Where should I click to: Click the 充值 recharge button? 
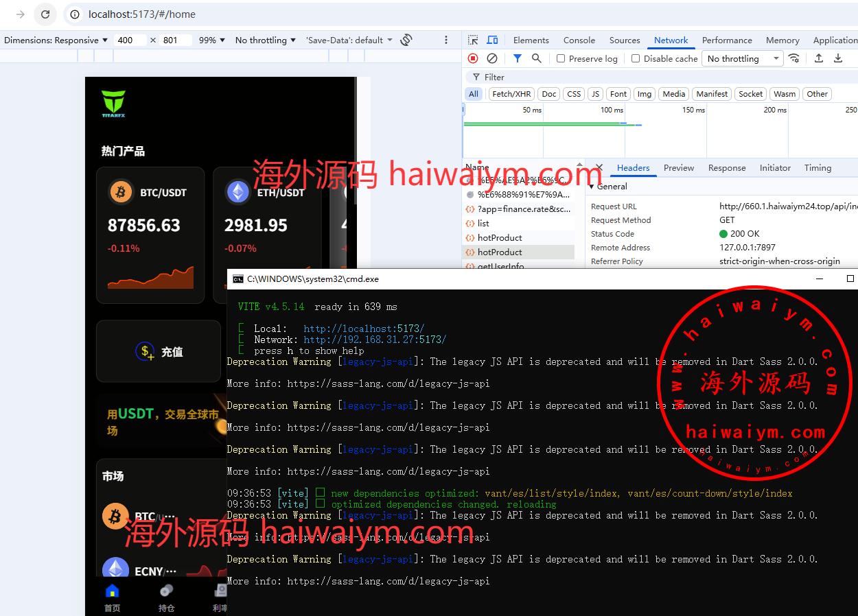click(160, 352)
